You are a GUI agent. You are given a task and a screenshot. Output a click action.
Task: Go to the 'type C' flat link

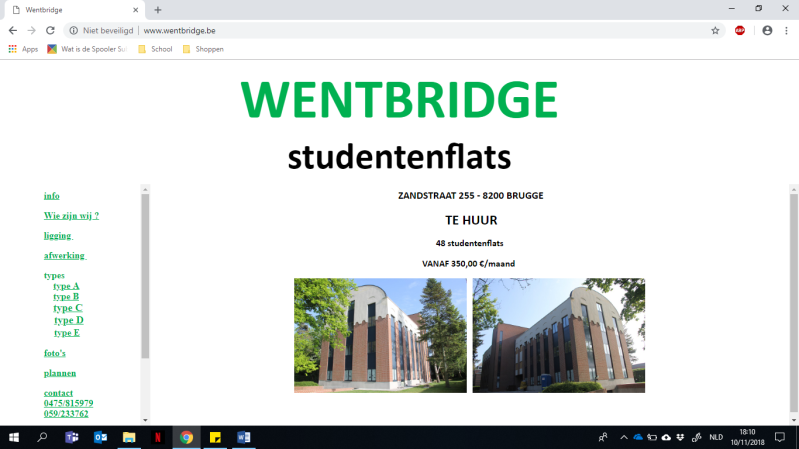(68, 308)
